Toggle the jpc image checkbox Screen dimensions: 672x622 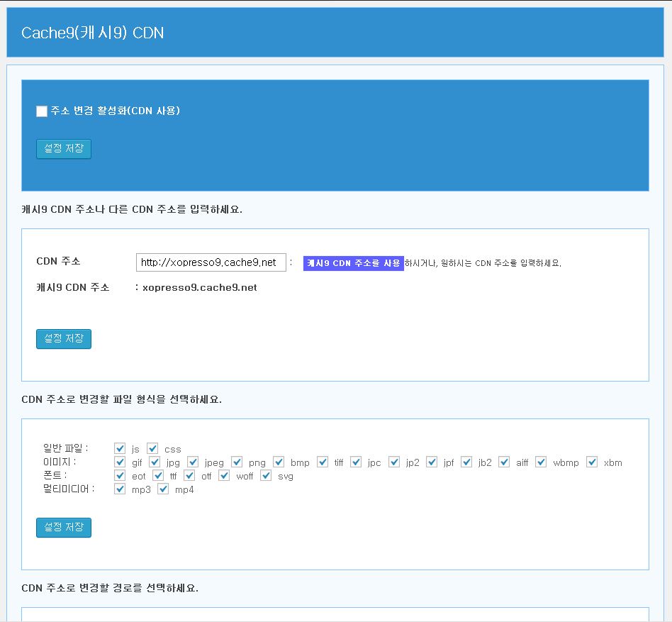[356, 462]
